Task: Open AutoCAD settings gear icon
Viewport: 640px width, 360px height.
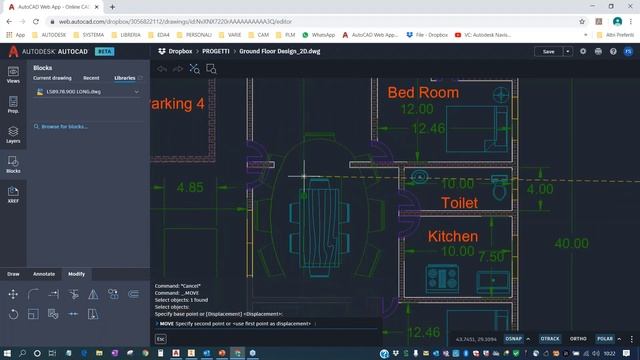Action: 583,51
